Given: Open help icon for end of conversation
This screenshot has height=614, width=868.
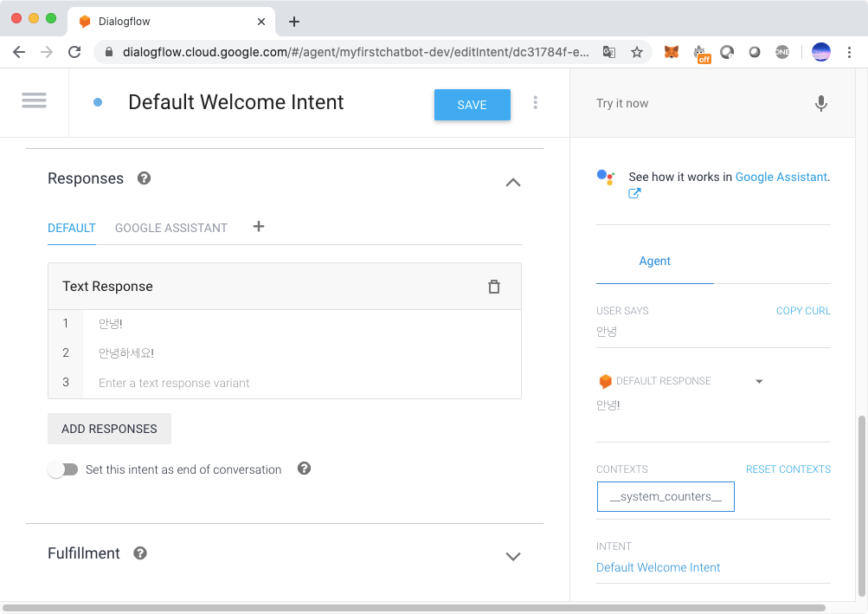Looking at the screenshot, I should (304, 469).
